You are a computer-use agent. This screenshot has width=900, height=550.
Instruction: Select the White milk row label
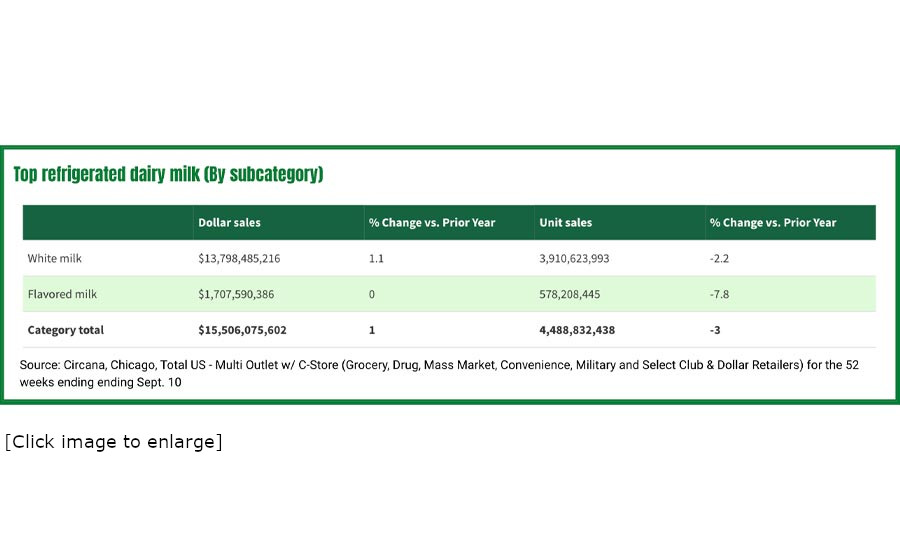click(55, 259)
